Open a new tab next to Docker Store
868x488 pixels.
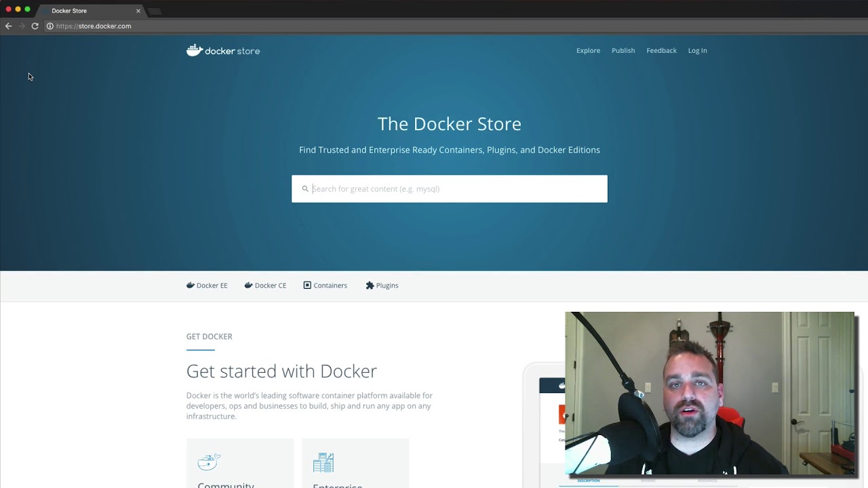click(155, 11)
